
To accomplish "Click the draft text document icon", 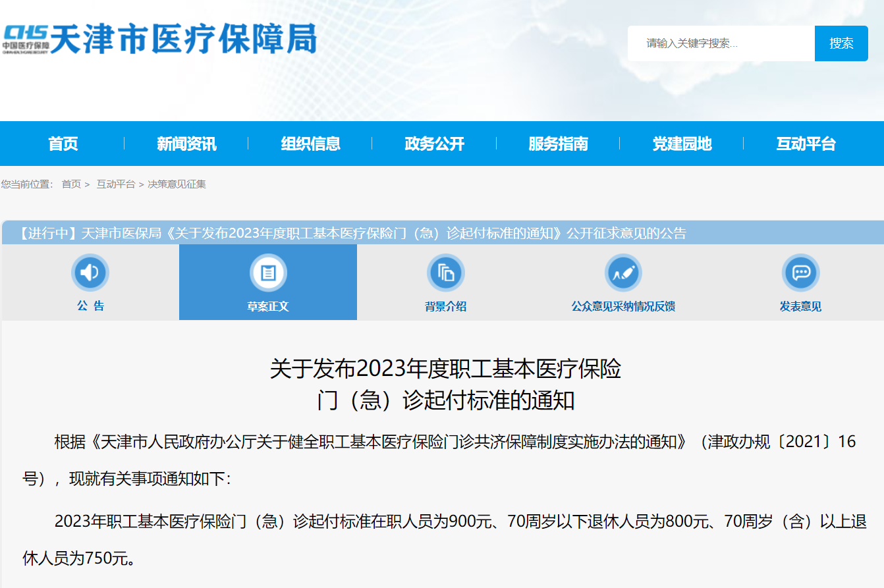I will 268,273.
